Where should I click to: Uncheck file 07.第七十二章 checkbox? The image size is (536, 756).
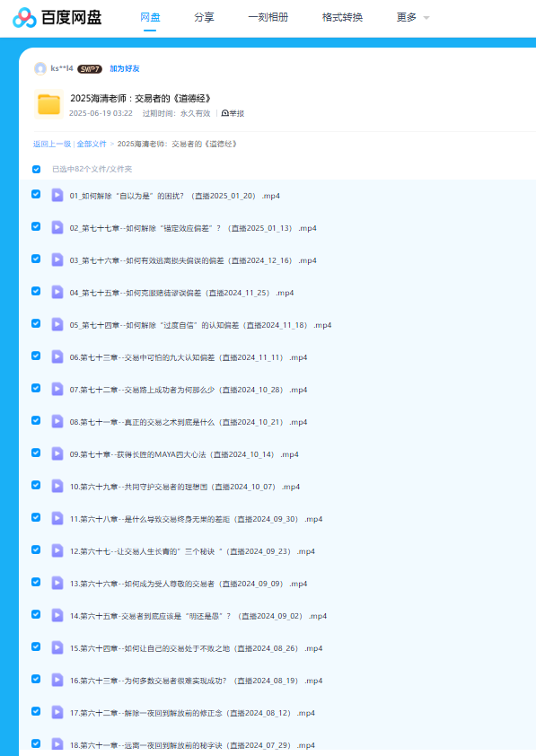[x=36, y=388]
